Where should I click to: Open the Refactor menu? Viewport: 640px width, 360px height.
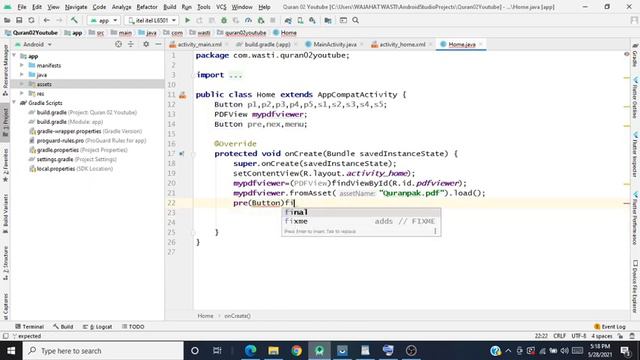click(147, 7)
